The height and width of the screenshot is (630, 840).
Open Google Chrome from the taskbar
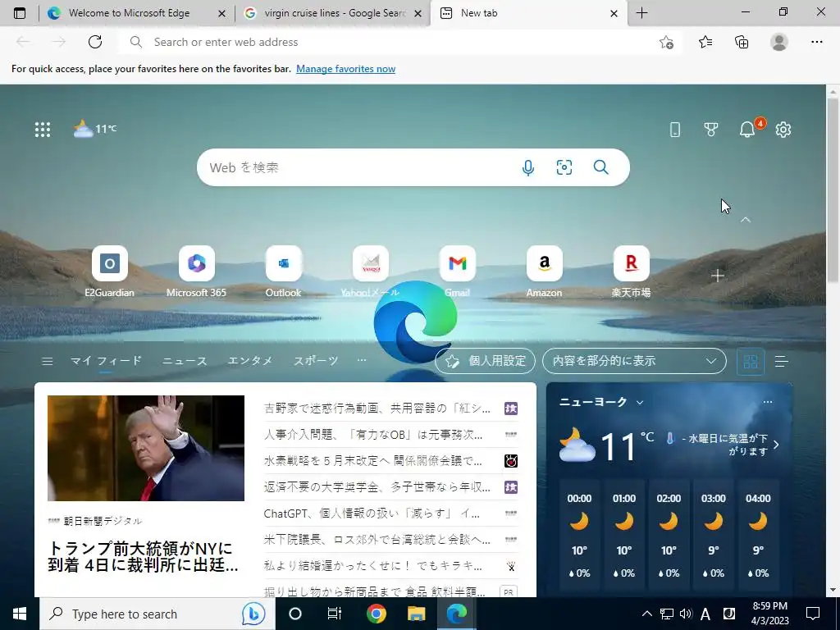376,614
